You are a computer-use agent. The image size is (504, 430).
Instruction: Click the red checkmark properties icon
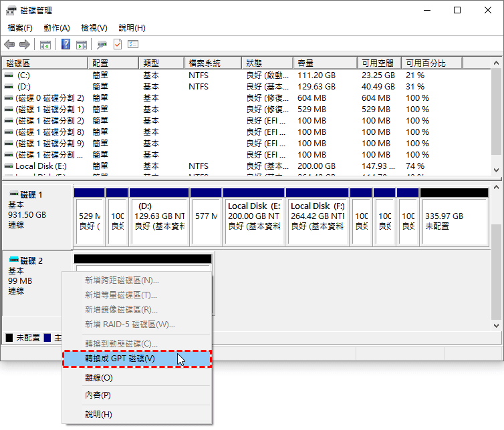118,45
